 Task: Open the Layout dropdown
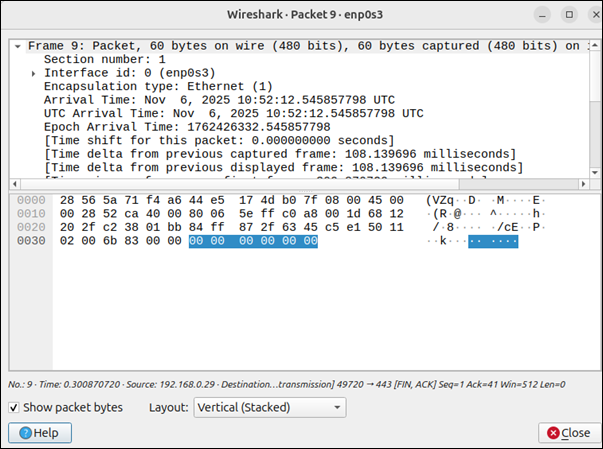point(270,407)
